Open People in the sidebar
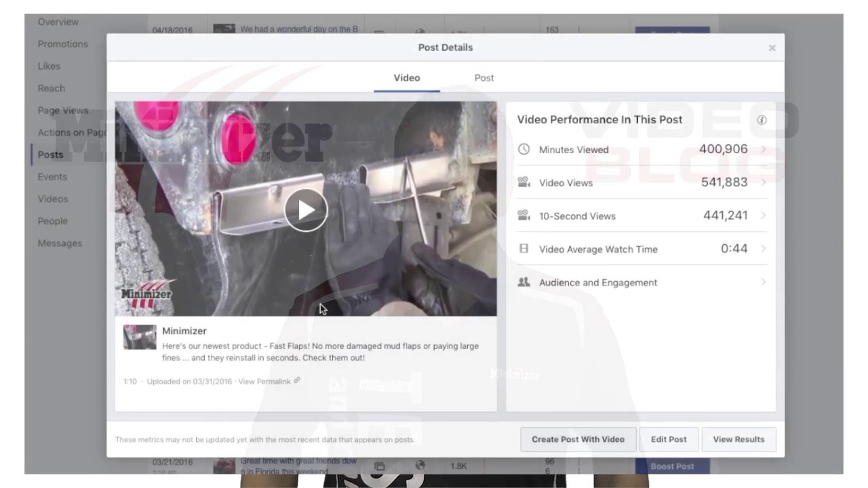This screenshot has width=868, height=488. 53,221
